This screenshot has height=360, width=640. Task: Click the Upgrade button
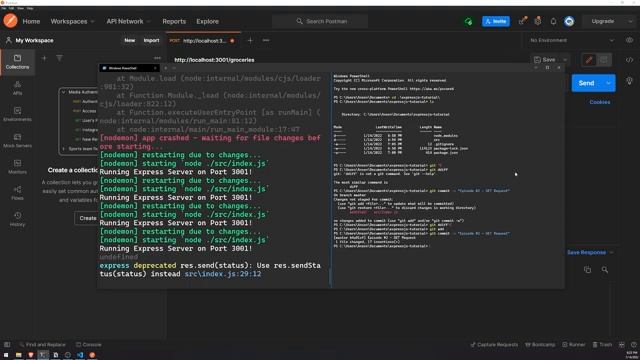click(x=603, y=21)
